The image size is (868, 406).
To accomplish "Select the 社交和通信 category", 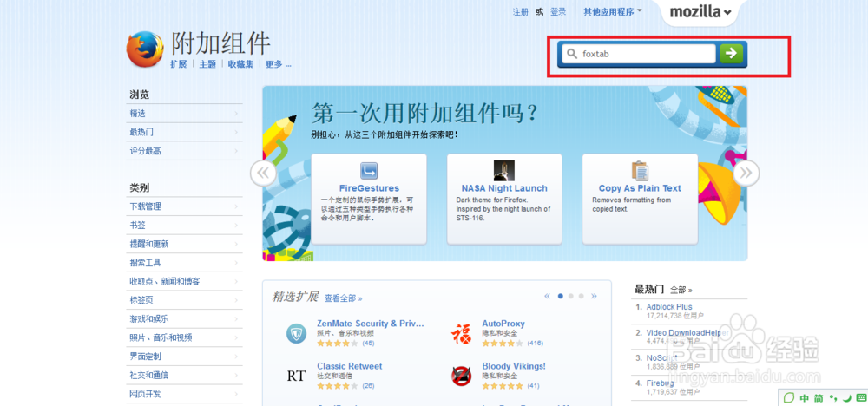I will point(184,376).
